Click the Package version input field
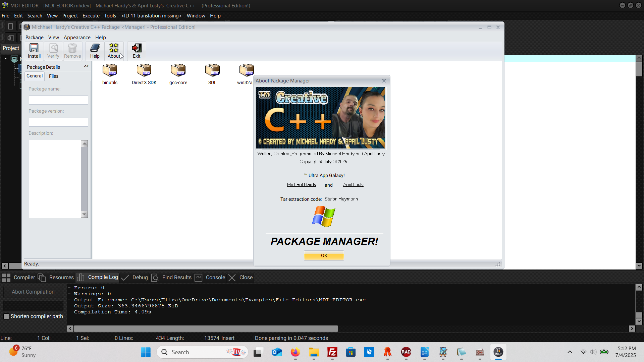Image resolution: width=644 pixels, height=362 pixels. tap(58, 122)
